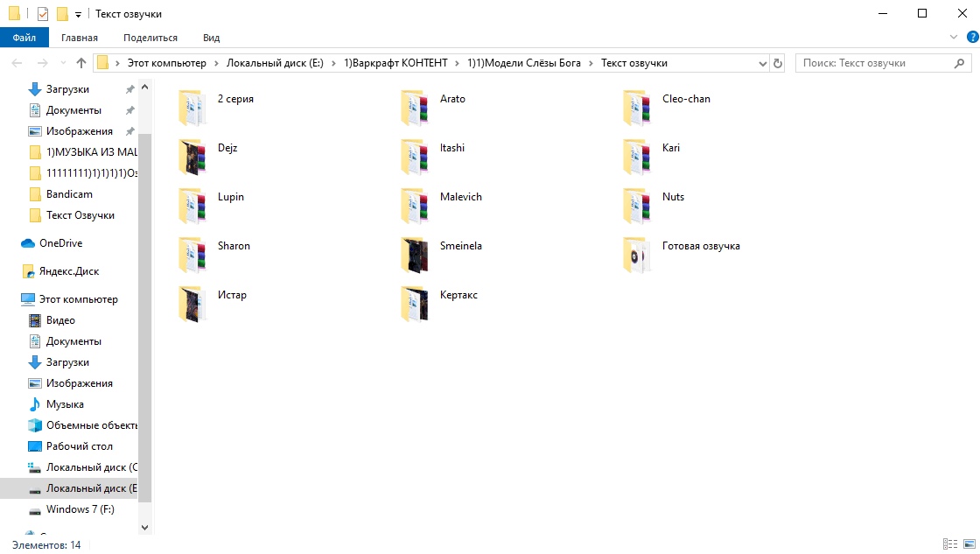980x554 pixels.
Task: Open the Cleo-chan folder icon
Action: coord(637,108)
